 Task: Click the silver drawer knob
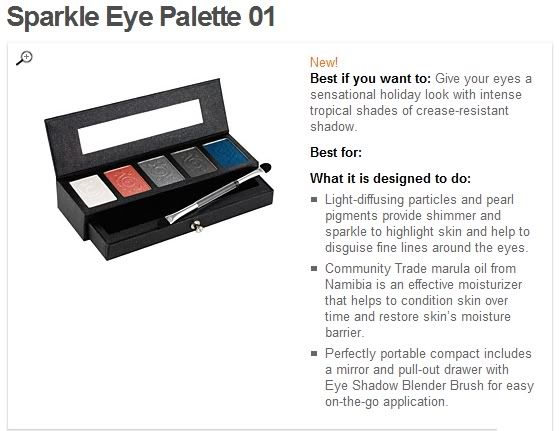click(196, 226)
